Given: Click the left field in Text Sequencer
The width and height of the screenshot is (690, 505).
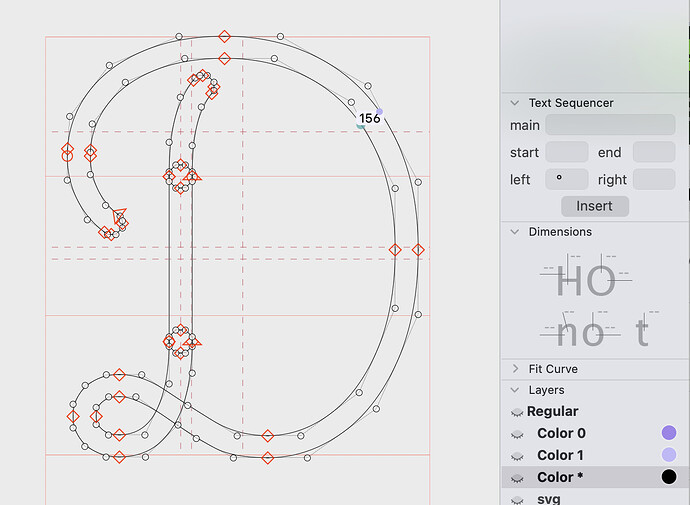Looking at the screenshot, I should [x=566, y=180].
